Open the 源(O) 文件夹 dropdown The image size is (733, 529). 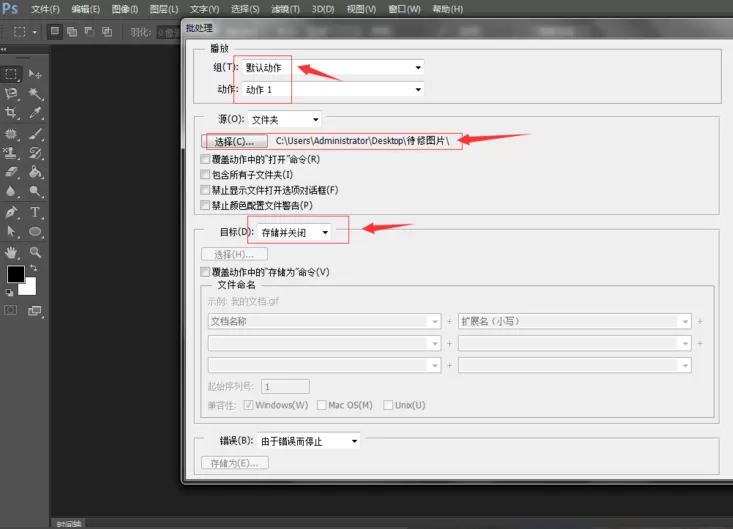(x=285, y=120)
